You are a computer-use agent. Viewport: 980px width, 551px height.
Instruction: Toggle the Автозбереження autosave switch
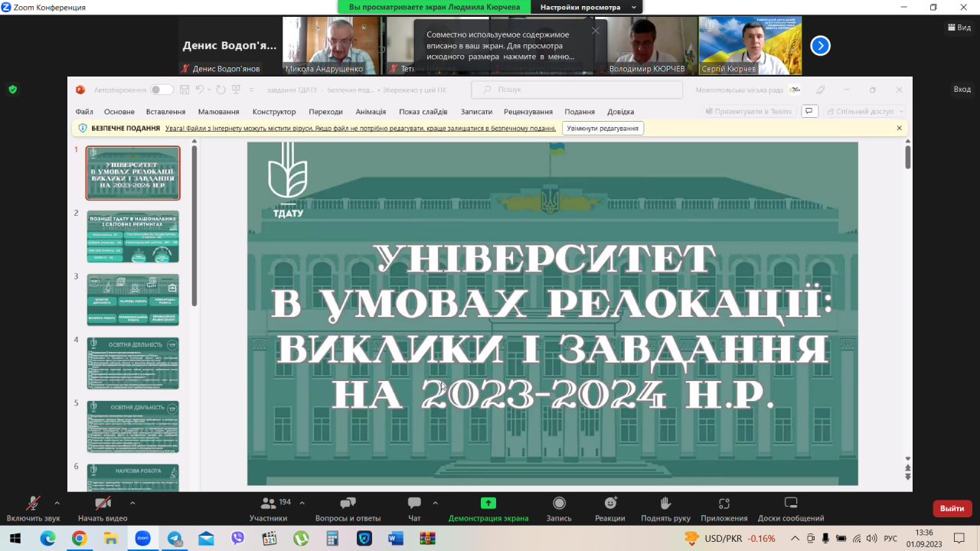pyautogui.click(x=162, y=90)
